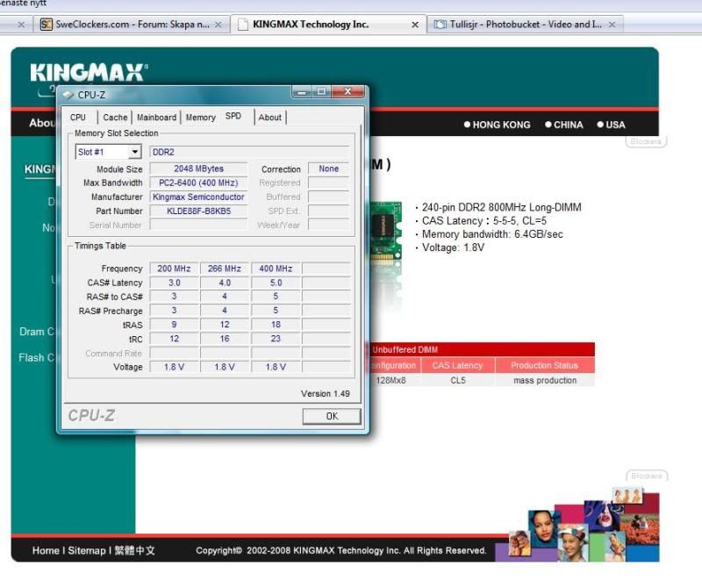The width and height of the screenshot is (702, 588).
Task: Select the HONG KONG region link
Action: click(500, 125)
